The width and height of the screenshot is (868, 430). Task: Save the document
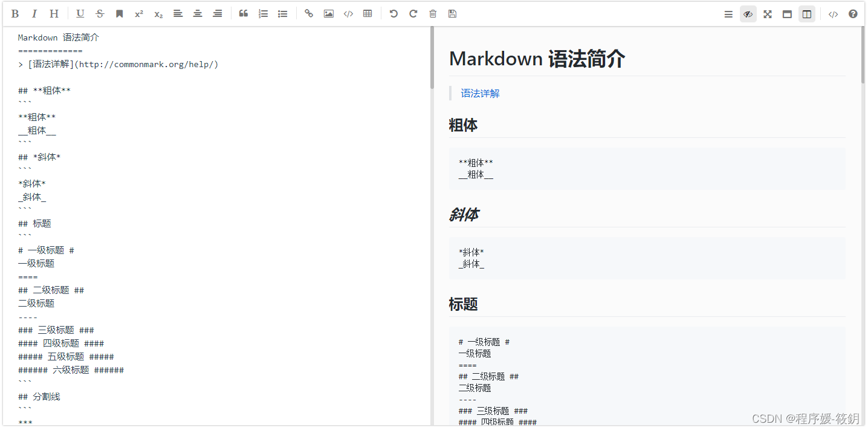[x=452, y=14]
